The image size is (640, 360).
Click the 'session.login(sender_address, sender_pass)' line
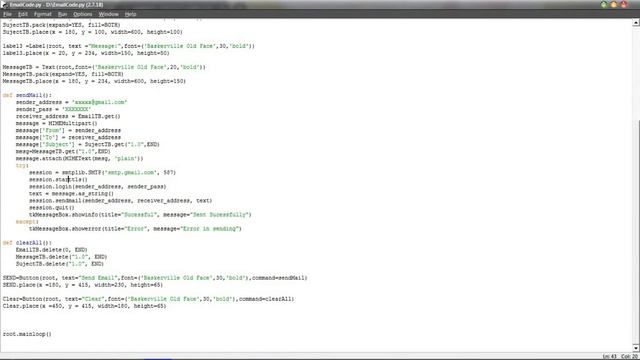tap(98, 187)
